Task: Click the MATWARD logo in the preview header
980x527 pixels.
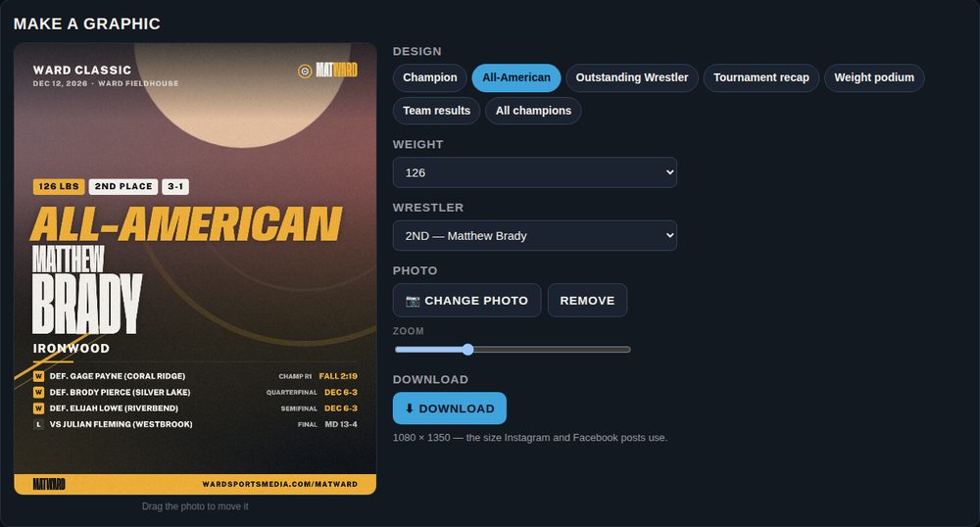Action: coord(336,70)
